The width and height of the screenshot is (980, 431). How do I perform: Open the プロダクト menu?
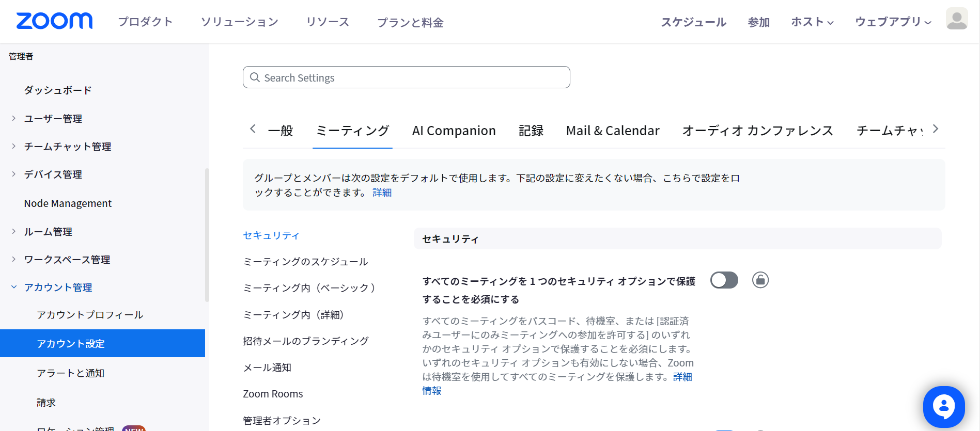coord(145,22)
